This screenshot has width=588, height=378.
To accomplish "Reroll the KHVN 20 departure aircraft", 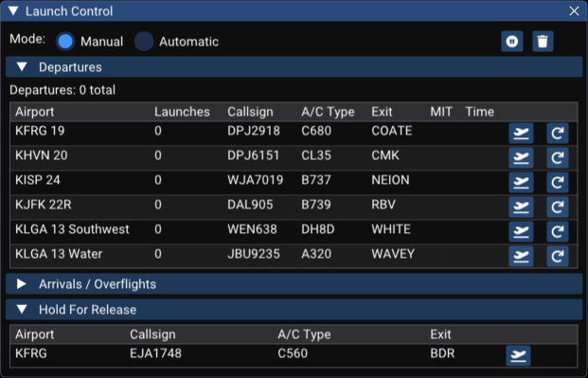I will tap(558, 157).
